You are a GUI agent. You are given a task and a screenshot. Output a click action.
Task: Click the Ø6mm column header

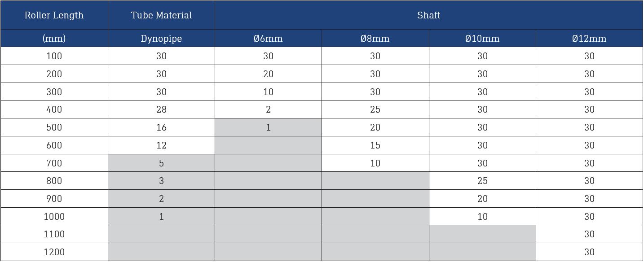268,39
